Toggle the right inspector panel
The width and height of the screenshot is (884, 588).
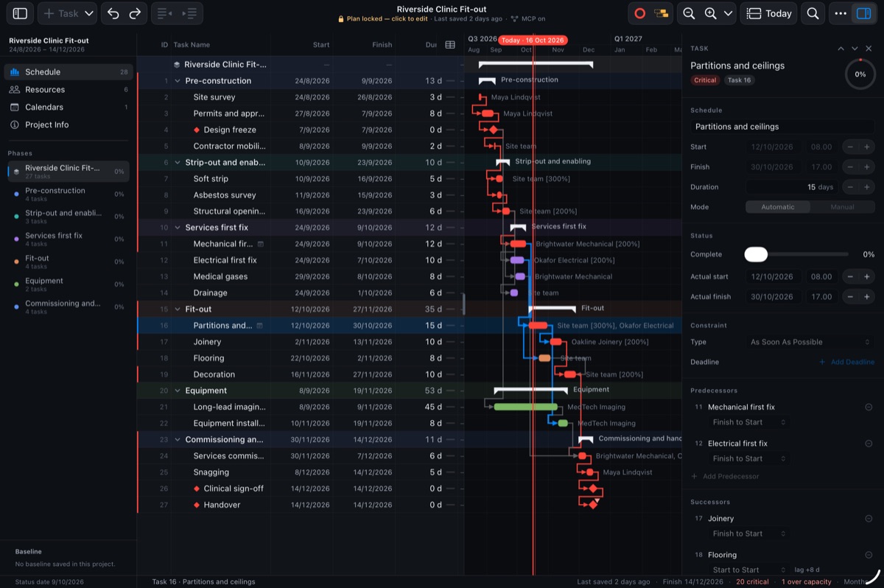click(862, 13)
